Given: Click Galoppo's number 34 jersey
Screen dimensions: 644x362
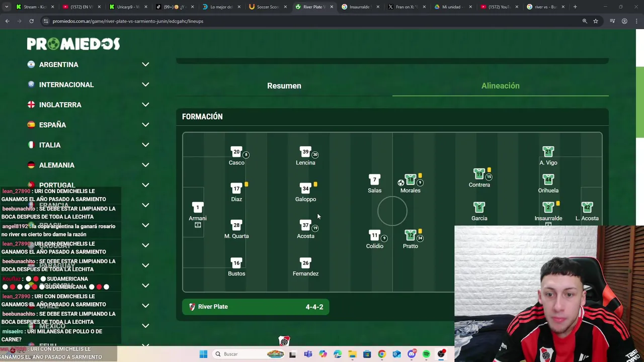Looking at the screenshot, I should click(305, 189).
